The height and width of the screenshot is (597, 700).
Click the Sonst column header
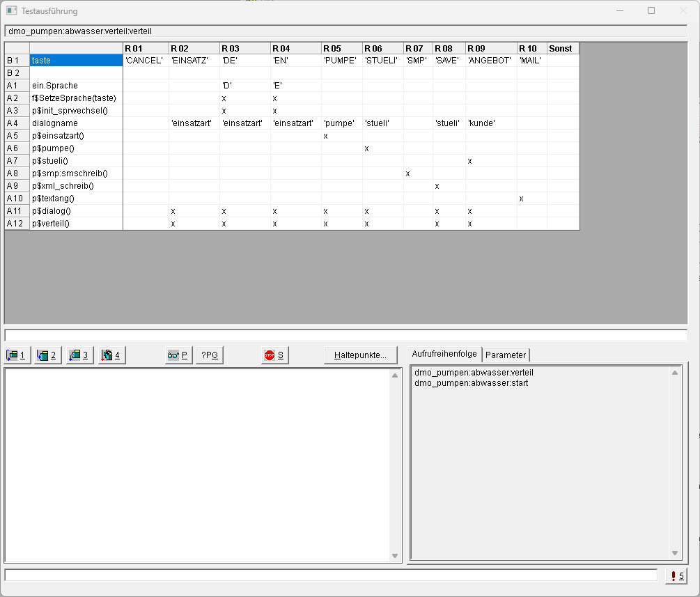562,48
